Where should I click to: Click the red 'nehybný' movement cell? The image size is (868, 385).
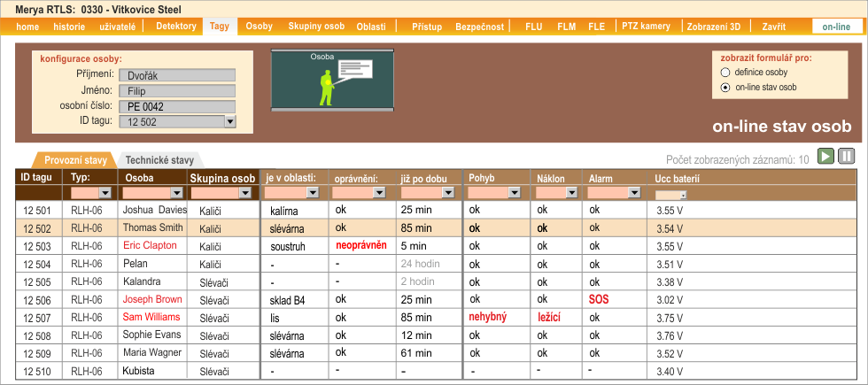coord(488,317)
